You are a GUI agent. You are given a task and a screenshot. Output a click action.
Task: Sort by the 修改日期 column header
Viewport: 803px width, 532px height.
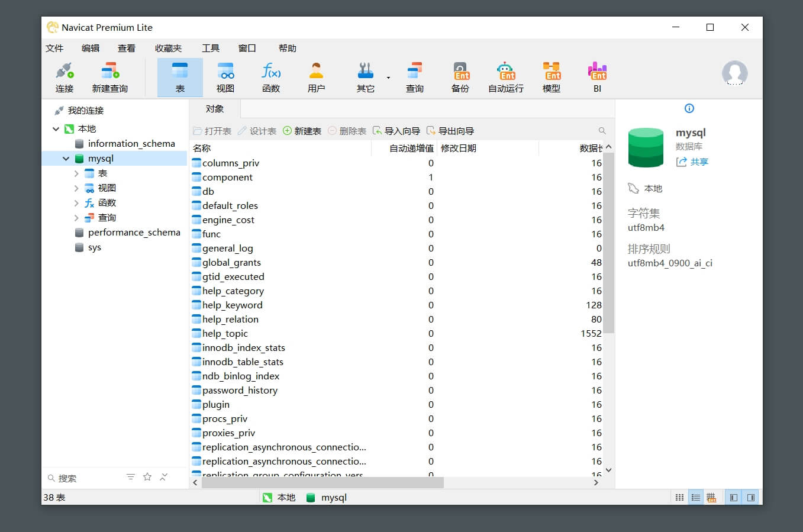click(x=488, y=148)
